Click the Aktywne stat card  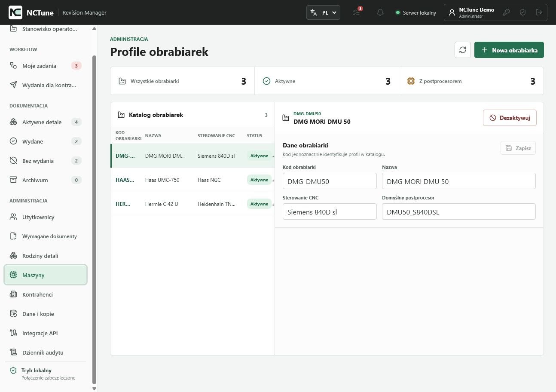(x=327, y=81)
